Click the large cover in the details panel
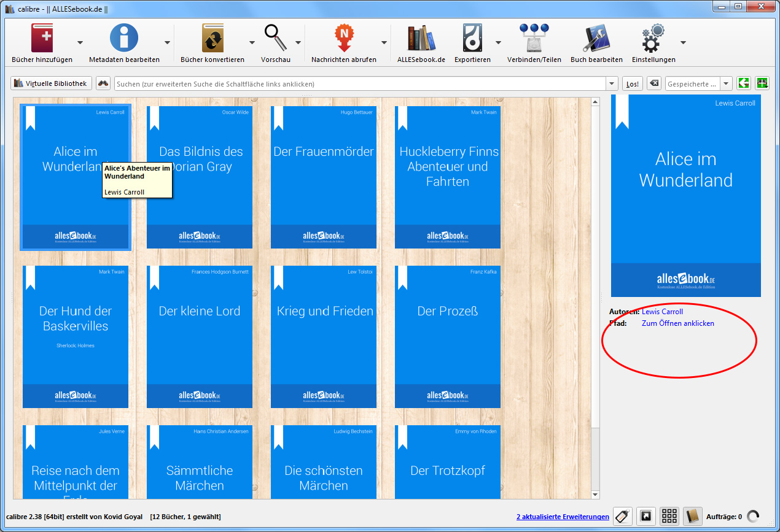Viewport: 780px width, 532px height. click(686, 196)
